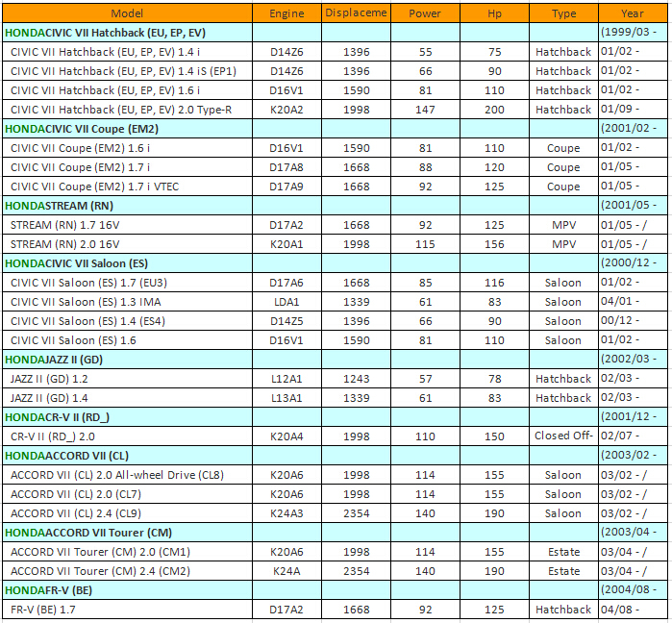This screenshot has width=672, height=623.
Task: Select STREAM (RN) 1.7 16V cell
Action: tap(127, 225)
